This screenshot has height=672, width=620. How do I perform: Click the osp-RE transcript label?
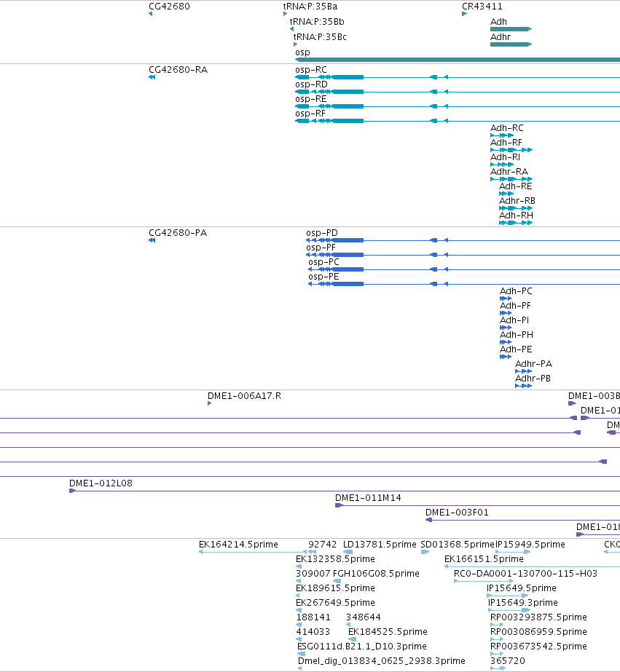311,98
